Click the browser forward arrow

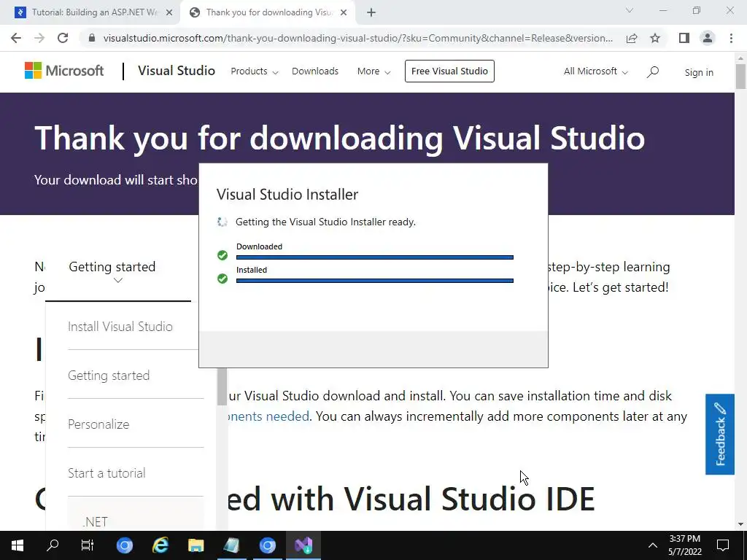point(39,38)
